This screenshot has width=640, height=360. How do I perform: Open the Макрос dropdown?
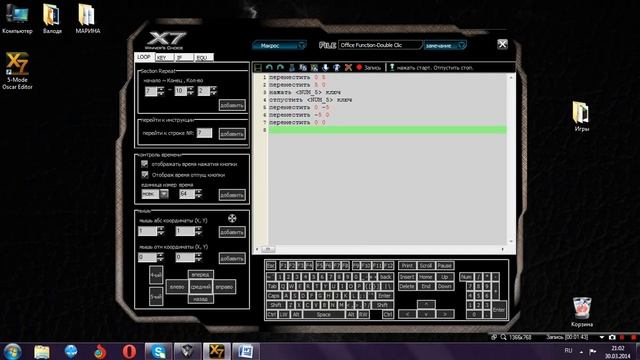coord(279,45)
